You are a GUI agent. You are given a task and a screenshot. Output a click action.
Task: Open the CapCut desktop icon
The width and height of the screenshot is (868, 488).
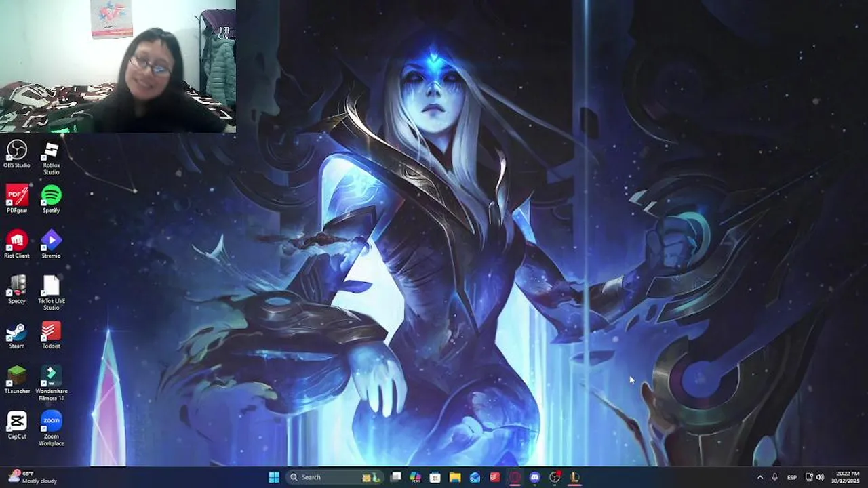tap(17, 426)
